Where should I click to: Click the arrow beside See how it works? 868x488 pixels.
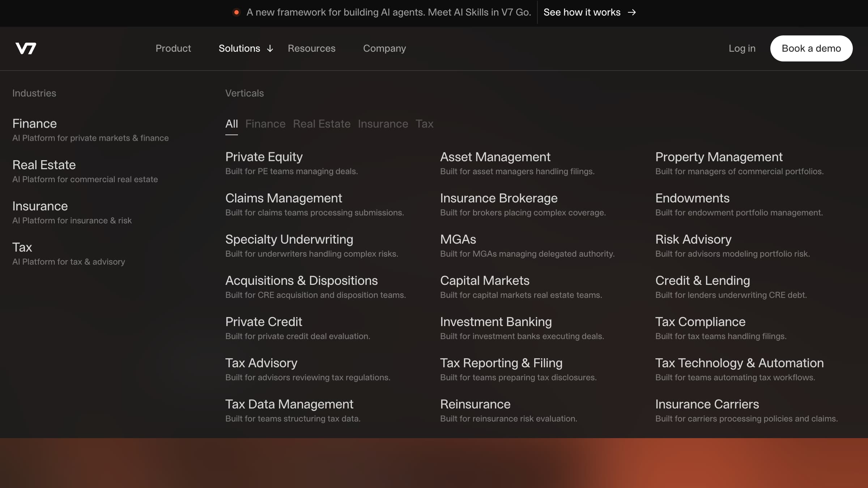coord(631,13)
